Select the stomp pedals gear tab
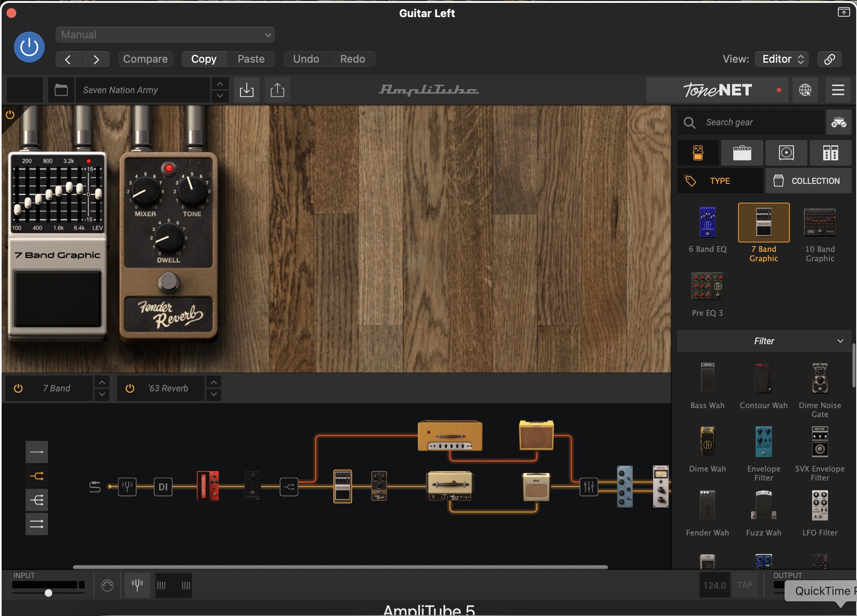Image resolution: width=857 pixels, height=616 pixels. point(698,153)
